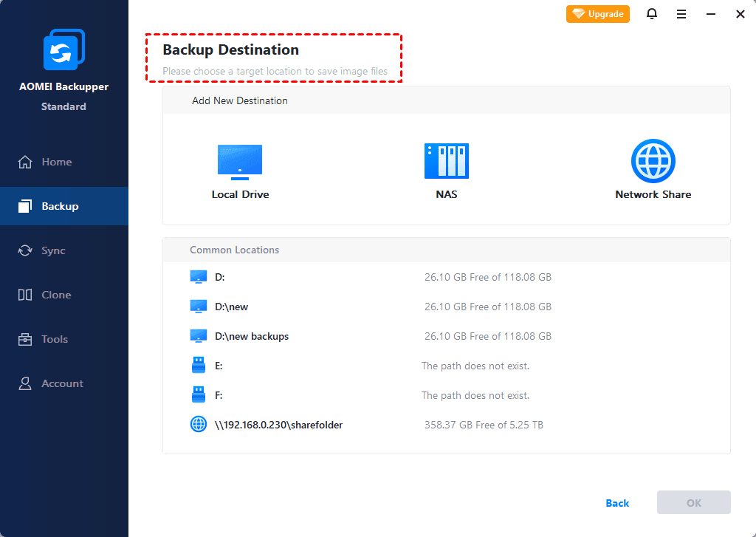The width and height of the screenshot is (756, 537).
Task: Select the E: USB drive entry
Action: (x=219, y=366)
